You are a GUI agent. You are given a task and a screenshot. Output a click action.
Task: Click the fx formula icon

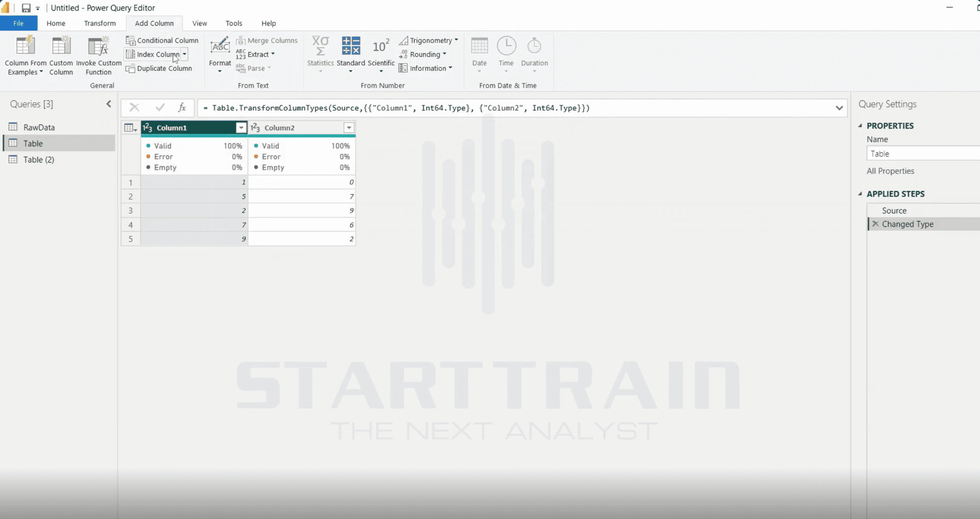pos(182,108)
